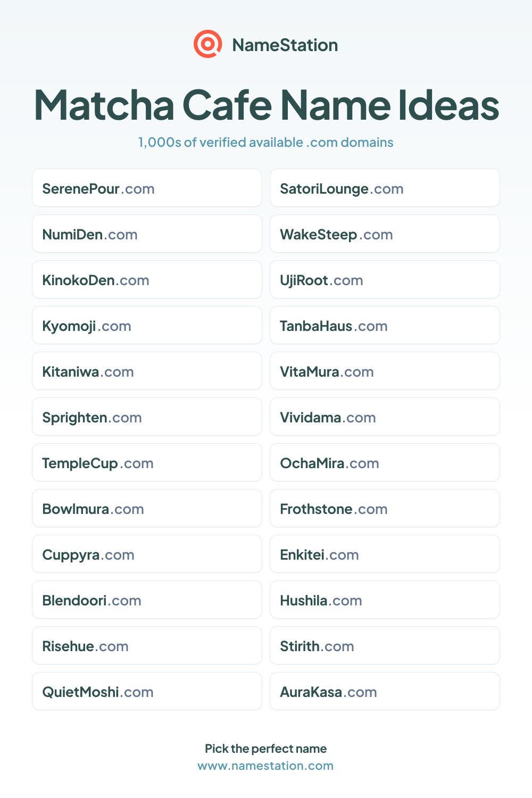Select the SerenePour.com domain card

click(147, 188)
